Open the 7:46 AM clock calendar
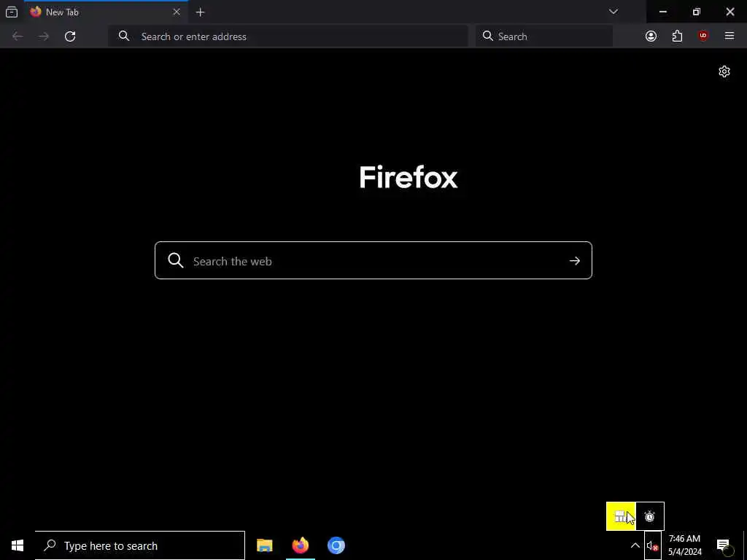Viewport: 747px width, 560px height. [x=684, y=545]
